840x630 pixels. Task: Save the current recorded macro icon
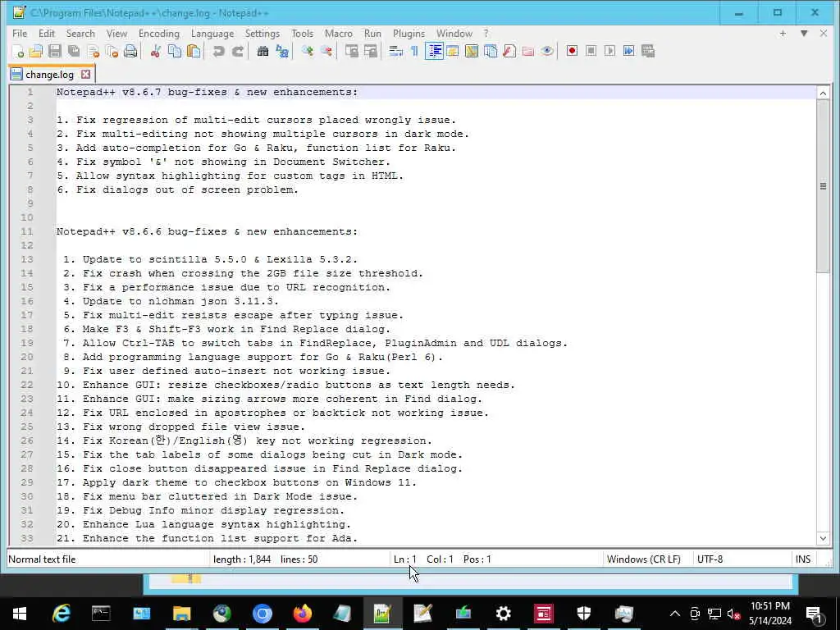coord(648,52)
